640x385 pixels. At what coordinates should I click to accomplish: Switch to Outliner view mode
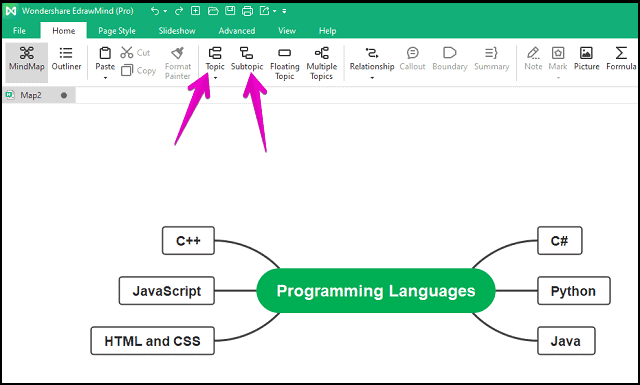[x=66, y=59]
